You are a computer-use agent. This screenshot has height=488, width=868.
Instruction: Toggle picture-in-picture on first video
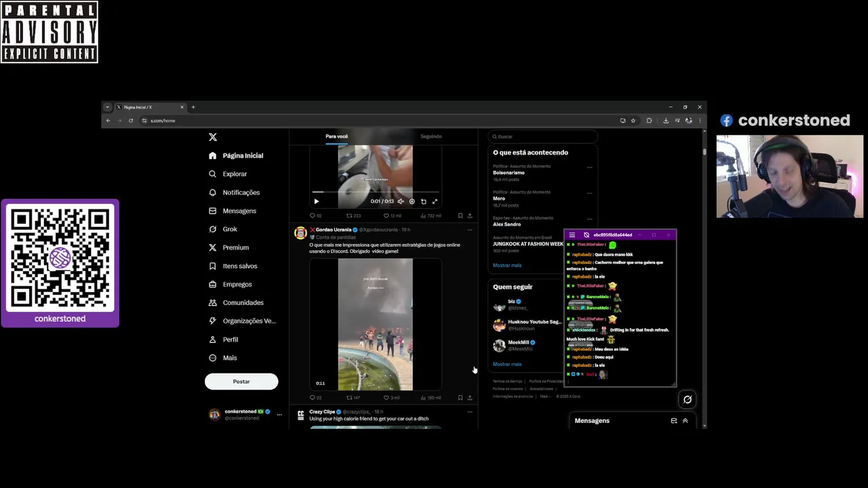pyautogui.click(x=423, y=201)
